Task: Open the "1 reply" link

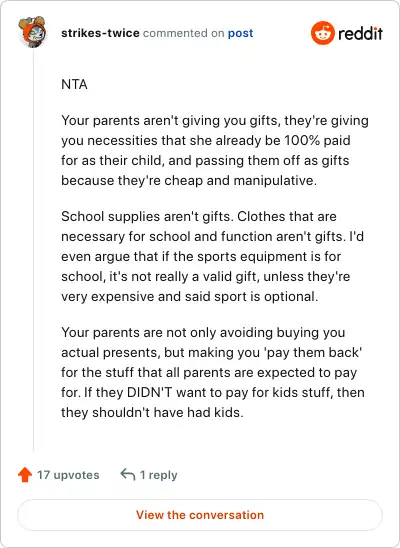Action: [159, 475]
